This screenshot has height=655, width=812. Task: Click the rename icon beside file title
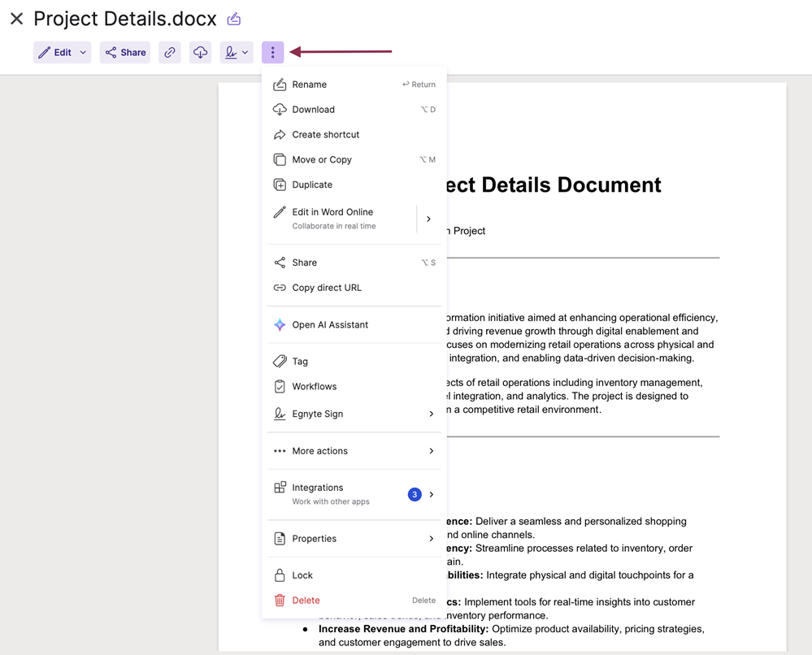(x=234, y=20)
